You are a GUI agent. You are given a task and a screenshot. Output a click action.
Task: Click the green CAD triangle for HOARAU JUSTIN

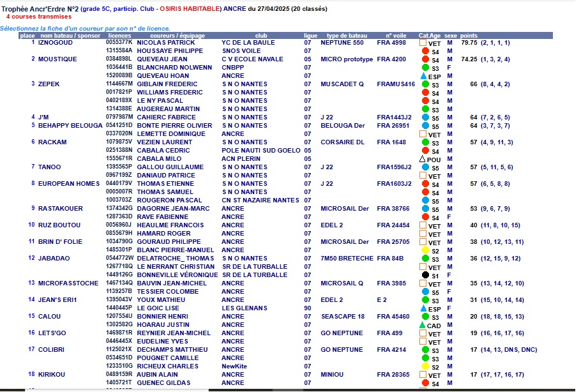point(423,325)
